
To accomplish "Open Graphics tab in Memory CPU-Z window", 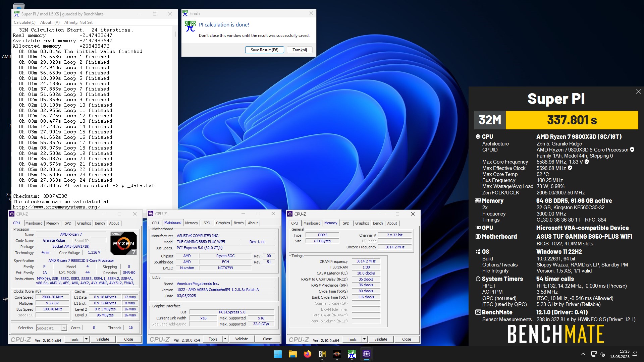I will click(x=362, y=223).
